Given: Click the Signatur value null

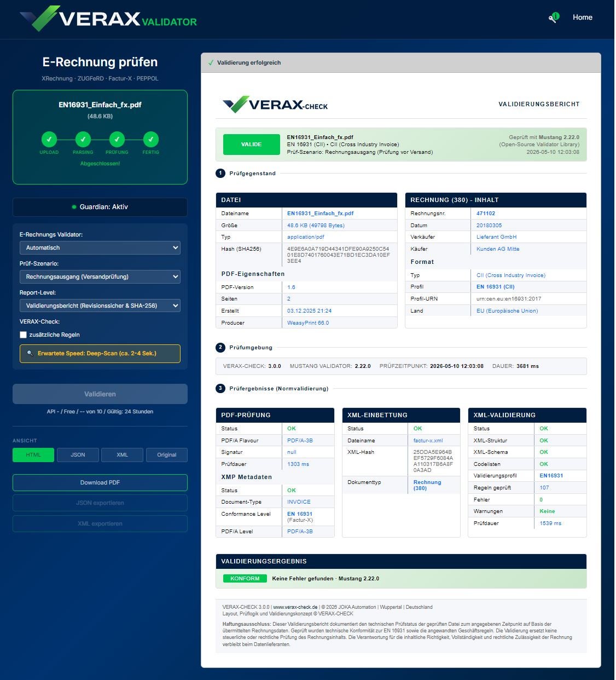Looking at the screenshot, I should coord(292,452).
